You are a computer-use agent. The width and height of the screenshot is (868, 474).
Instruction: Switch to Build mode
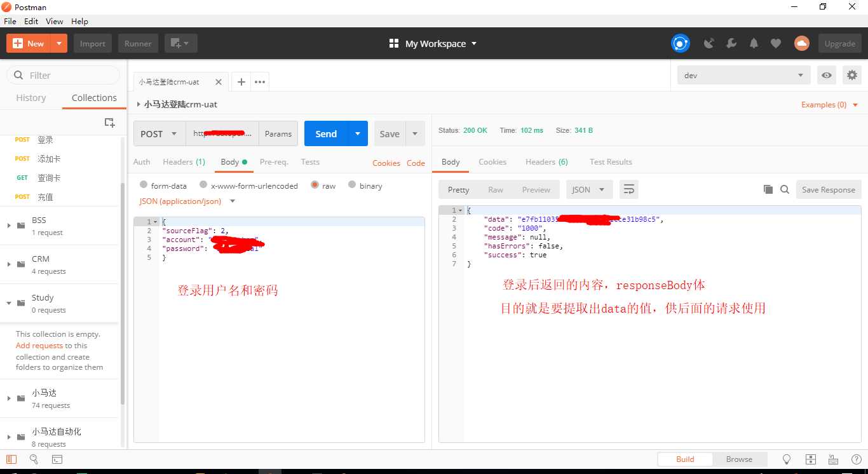[685, 459]
